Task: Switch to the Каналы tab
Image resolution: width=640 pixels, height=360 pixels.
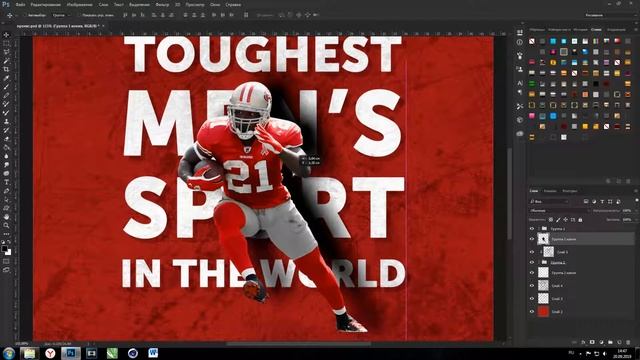Action: pyautogui.click(x=550, y=191)
